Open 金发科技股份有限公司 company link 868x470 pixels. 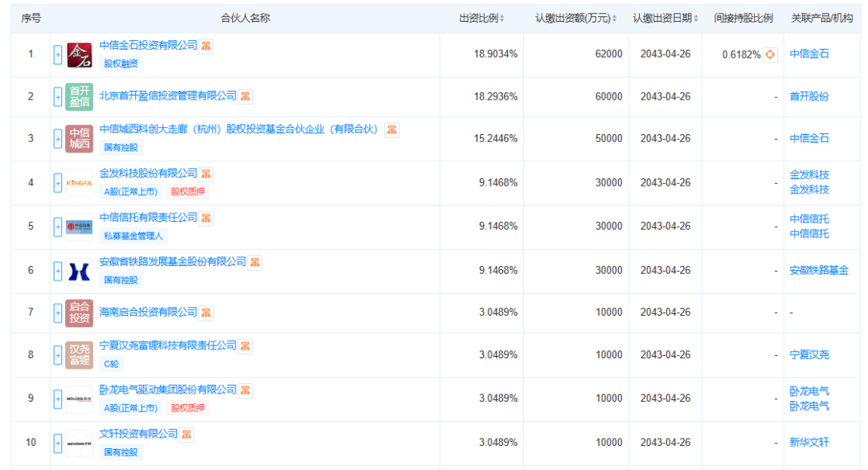(149, 174)
